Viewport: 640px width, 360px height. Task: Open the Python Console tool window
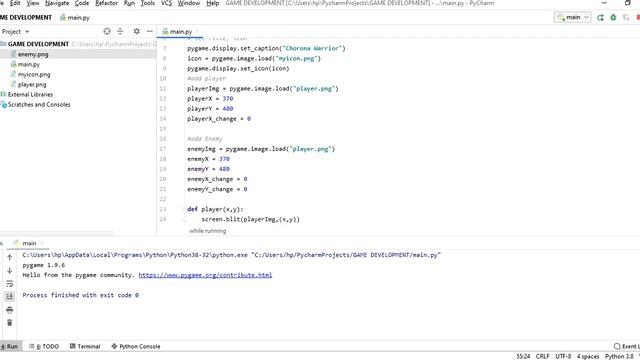136,346
